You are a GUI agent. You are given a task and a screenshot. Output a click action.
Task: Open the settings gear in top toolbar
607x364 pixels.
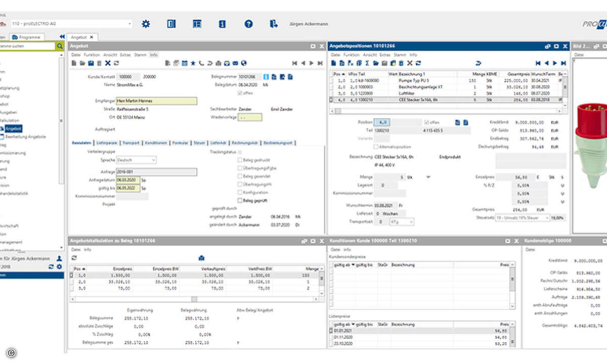[146, 24]
